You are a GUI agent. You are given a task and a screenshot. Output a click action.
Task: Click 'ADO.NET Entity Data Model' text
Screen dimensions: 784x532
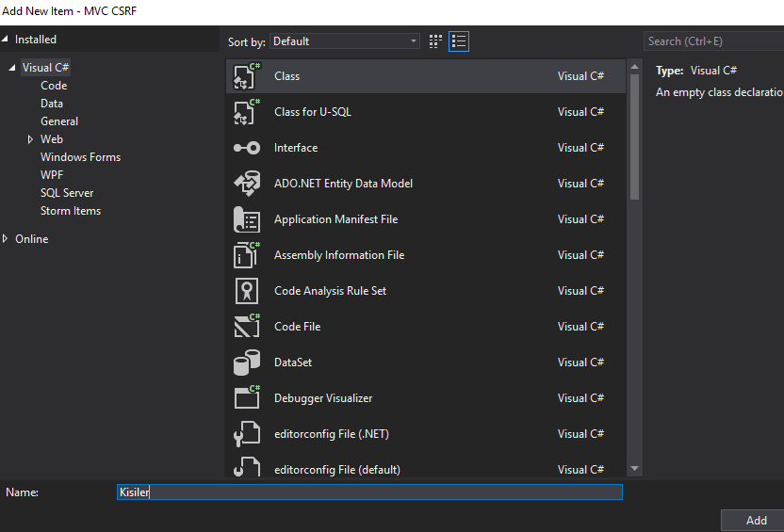(344, 184)
